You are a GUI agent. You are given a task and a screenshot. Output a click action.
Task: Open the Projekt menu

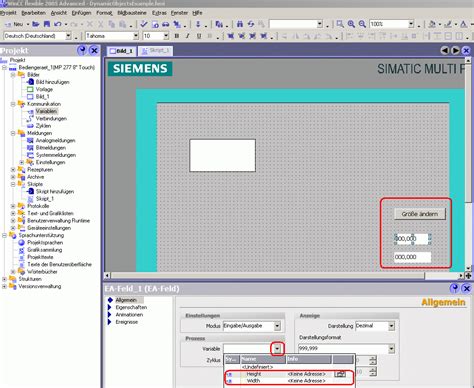(x=8, y=13)
